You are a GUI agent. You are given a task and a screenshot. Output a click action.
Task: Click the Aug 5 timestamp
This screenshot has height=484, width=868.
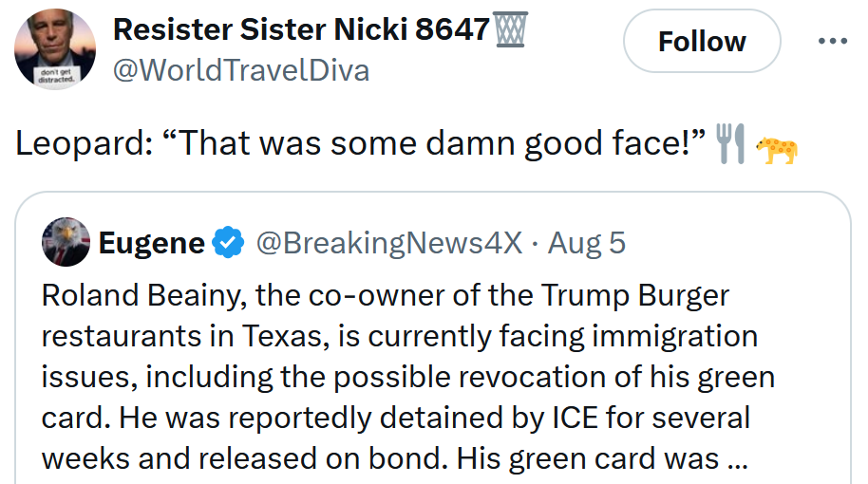point(587,243)
